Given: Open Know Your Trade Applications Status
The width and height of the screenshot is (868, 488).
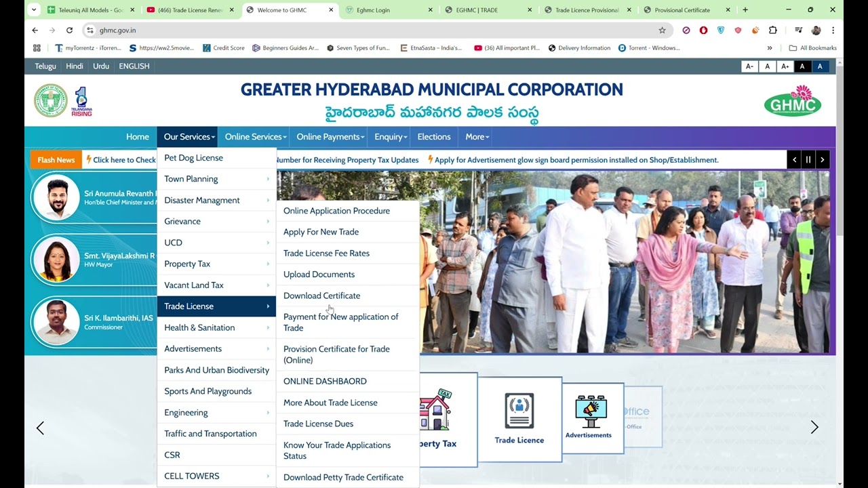Looking at the screenshot, I should [x=348, y=451].
